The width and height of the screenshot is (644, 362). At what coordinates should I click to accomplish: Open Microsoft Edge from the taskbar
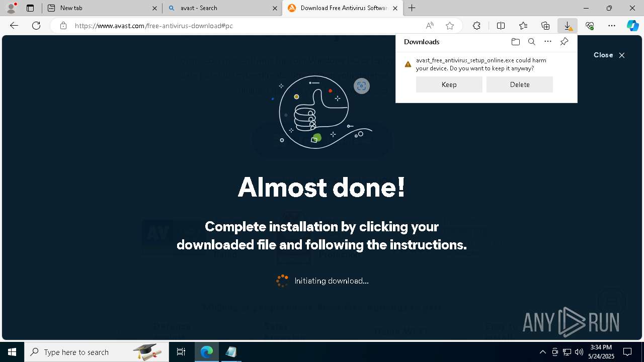pos(207,352)
